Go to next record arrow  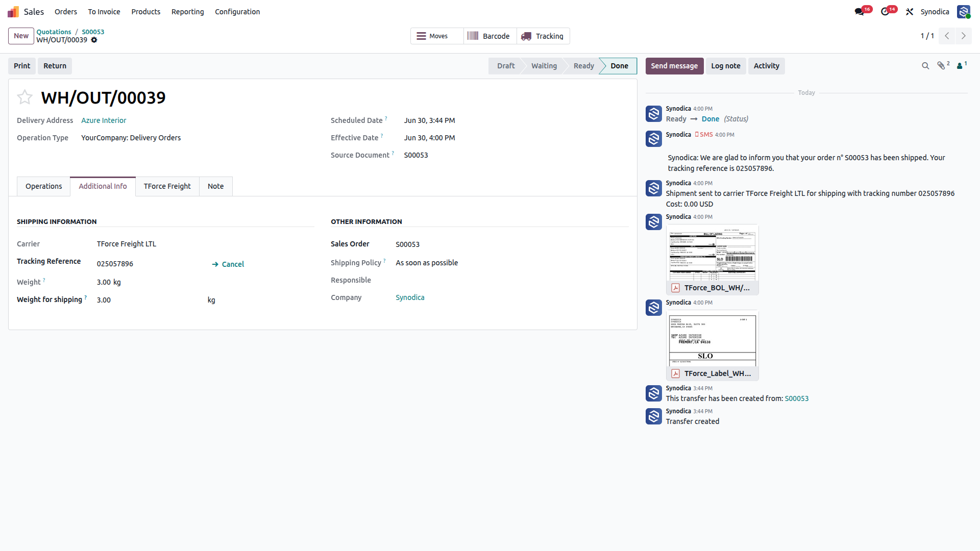click(964, 36)
